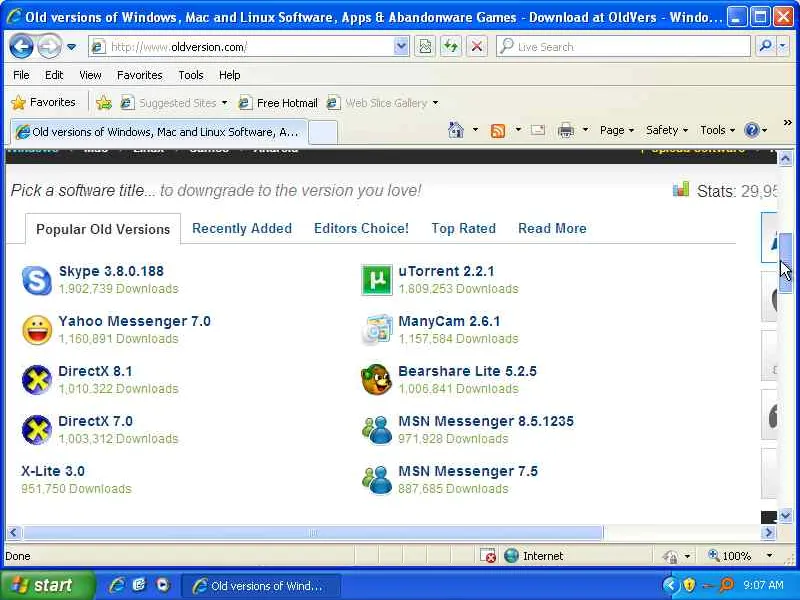The width and height of the screenshot is (800, 600).
Task: Click MSN Messenger 8.5.1235 icon
Action: [x=377, y=430]
